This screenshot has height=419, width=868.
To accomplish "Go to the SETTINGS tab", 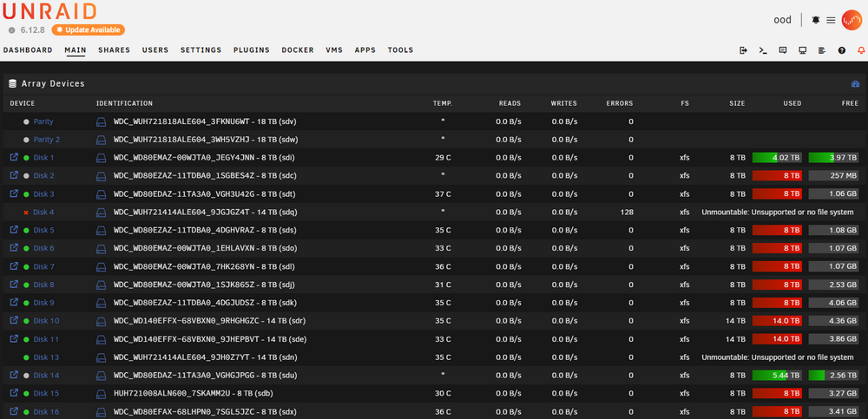I will pyautogui.click(x=201, y=49).
